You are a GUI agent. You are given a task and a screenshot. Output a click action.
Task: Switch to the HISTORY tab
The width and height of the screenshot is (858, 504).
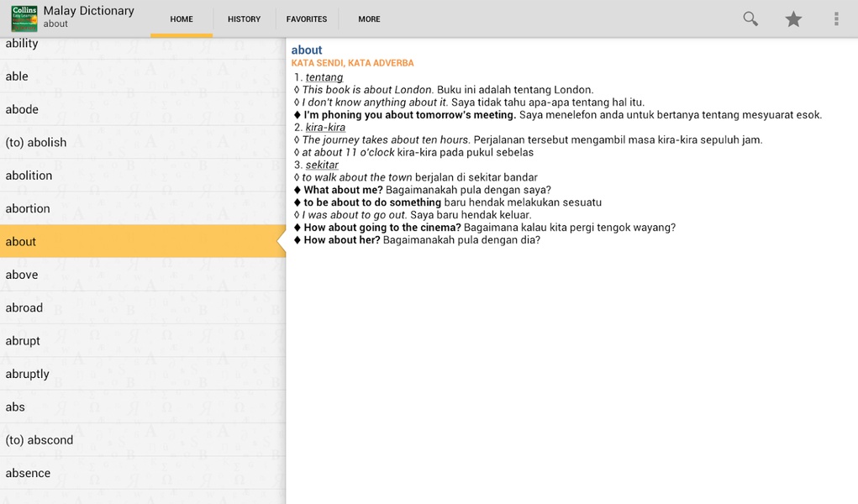(244, 19)
